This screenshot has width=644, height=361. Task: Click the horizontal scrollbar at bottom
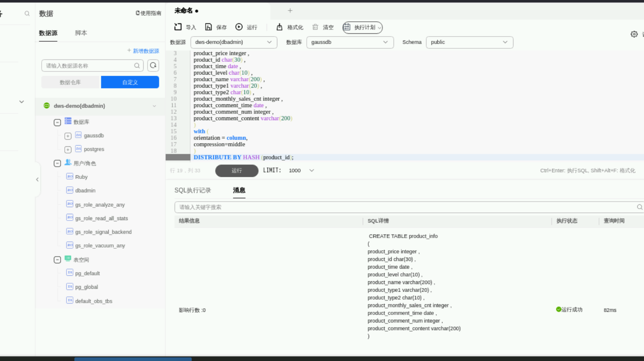pos(133,359)
